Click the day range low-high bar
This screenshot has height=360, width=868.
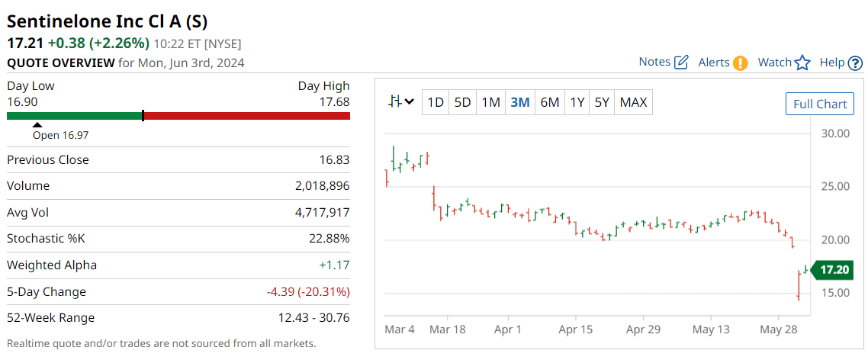point(178,116)
